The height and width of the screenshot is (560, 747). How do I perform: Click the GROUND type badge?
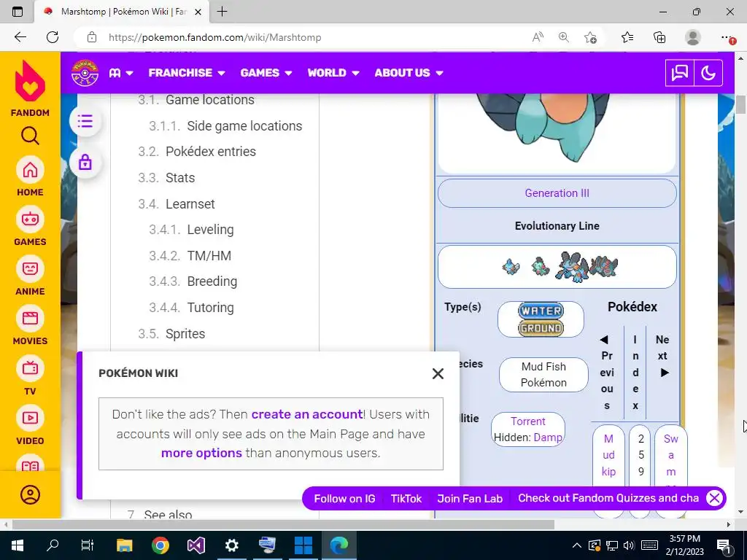pyautogui.click(x=541, y=328)
